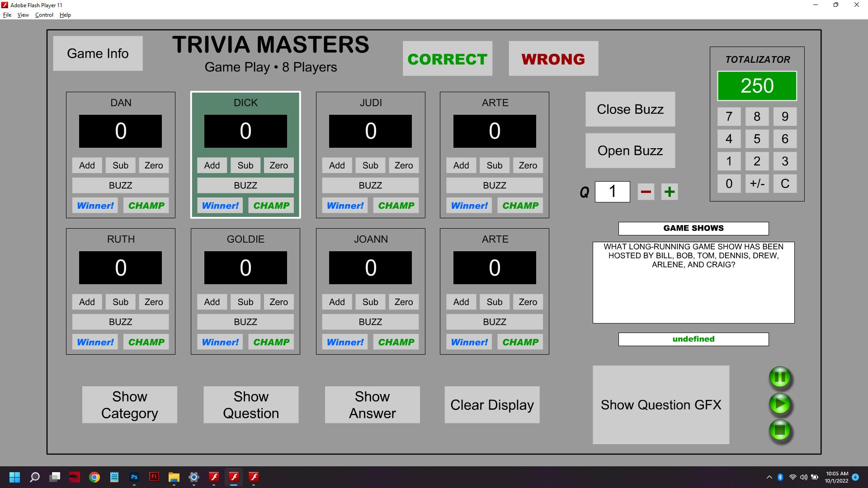Click the Q number input field
This screenshot has height=488, width=868.
click(612, 192)
